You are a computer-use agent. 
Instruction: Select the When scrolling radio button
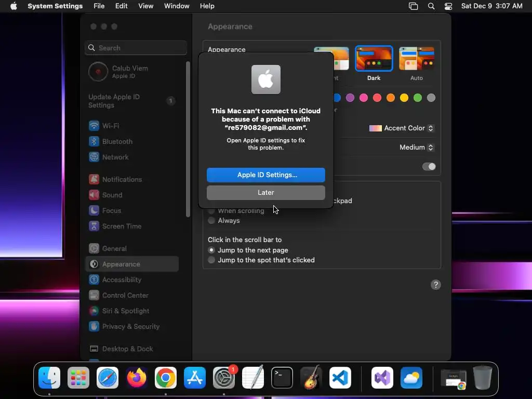(211, 211)
